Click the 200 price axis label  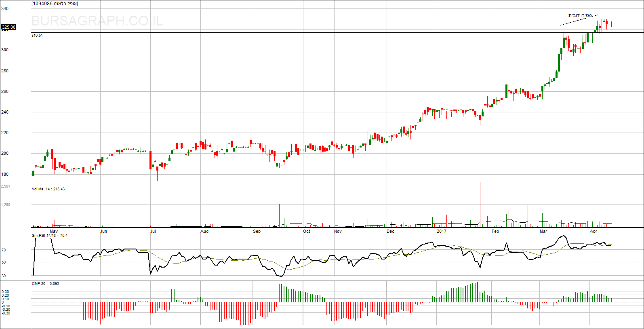click(5, 154)
